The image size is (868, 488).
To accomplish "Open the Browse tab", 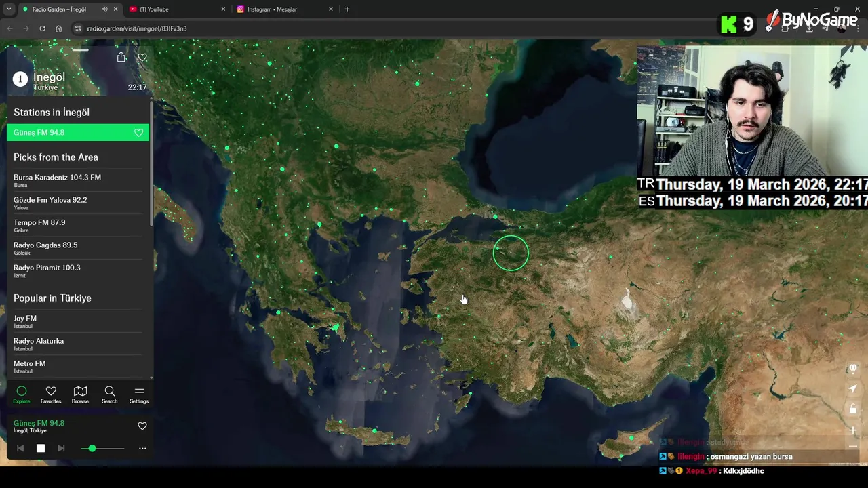I will coord(80,394).
